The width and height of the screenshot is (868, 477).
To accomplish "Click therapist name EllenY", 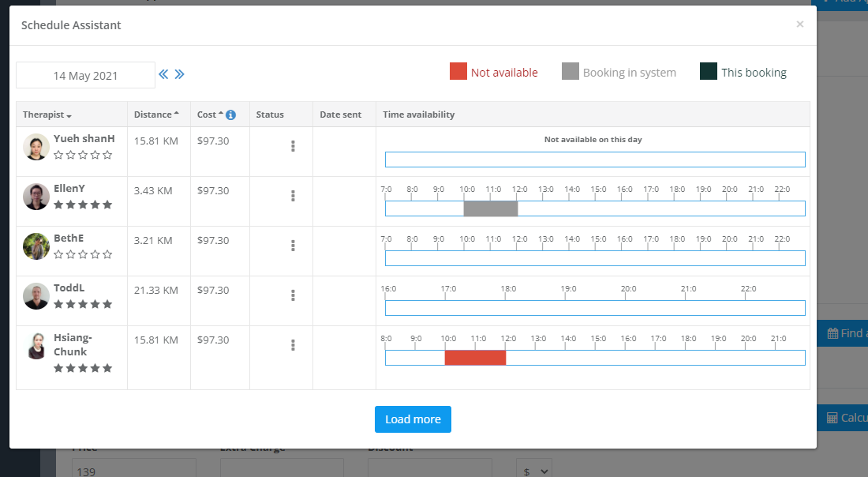I will click(x=69, y=189).
